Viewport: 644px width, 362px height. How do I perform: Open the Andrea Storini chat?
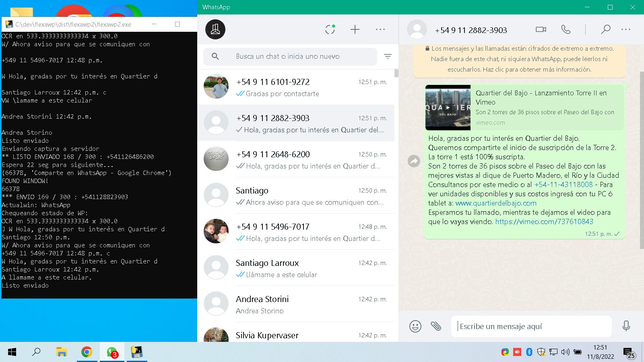coord(296,304)
